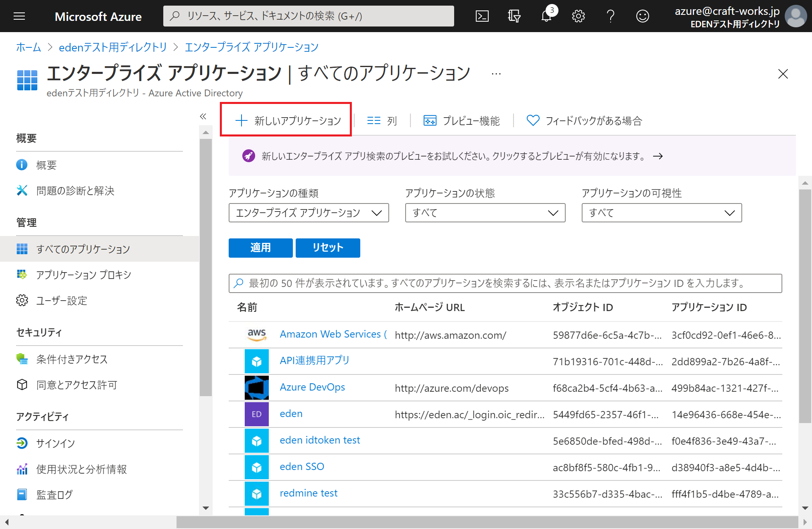This screenshot has width=812, height=529.
Task: Open the account avatar menu
Action: coord(795,16)
